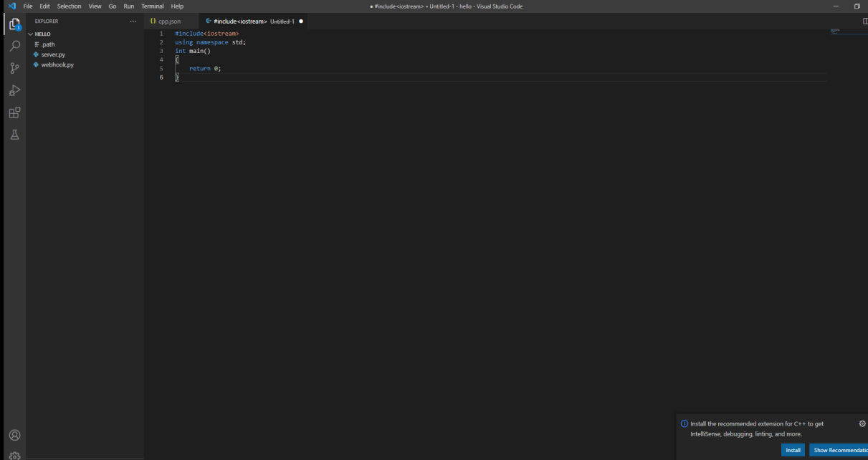Open the Accounts icon at bottom left

point(14,435)
